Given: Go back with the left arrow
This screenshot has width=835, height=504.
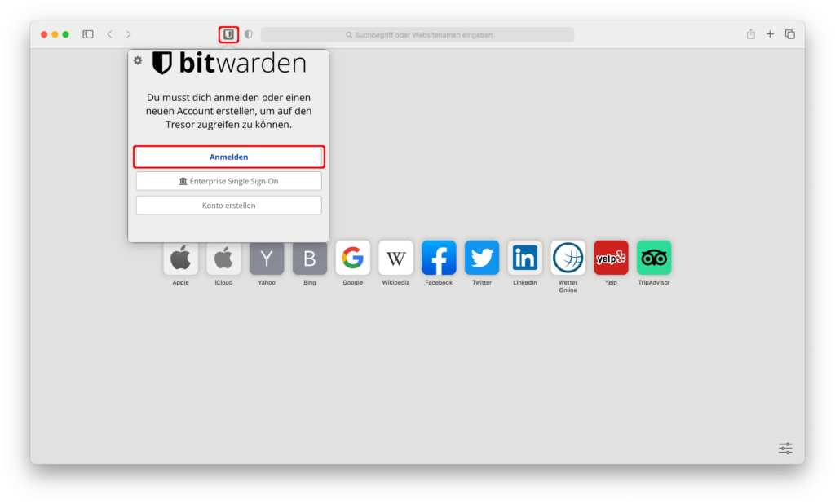Looking at the screenshot, I should click(x=110, y=34).
